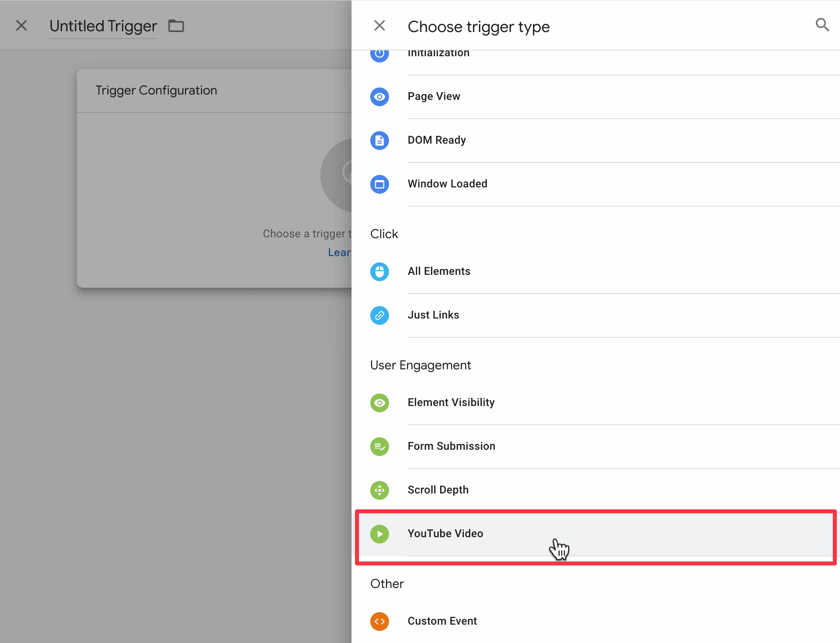Image resolution: width=840 pixels, height=643 pixels.
Task: Click the Page View eye icon
Action: coord(379,97)
